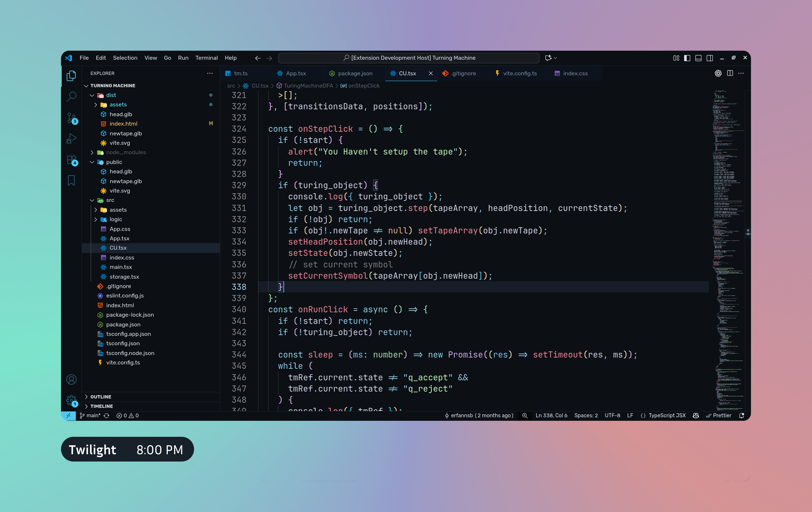Open Source Control view with 3 changes
This screenshot has height=512, width=812.
click(71, 118)
